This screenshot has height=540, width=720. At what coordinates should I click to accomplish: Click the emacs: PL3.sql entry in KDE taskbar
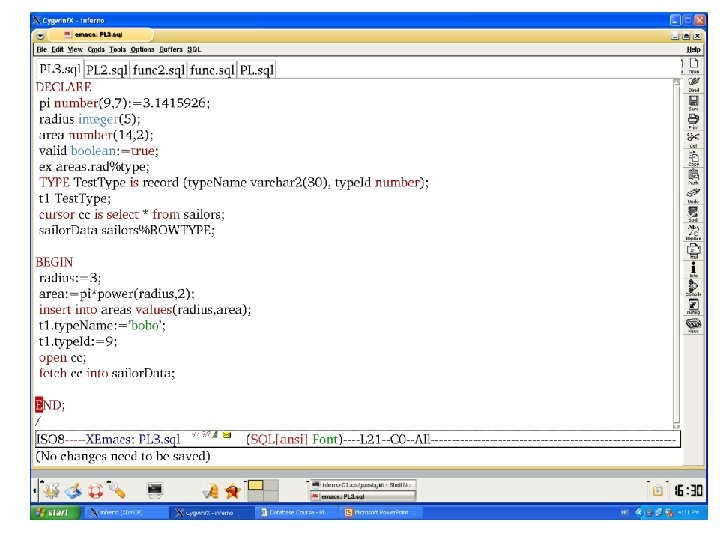point(363,496)
